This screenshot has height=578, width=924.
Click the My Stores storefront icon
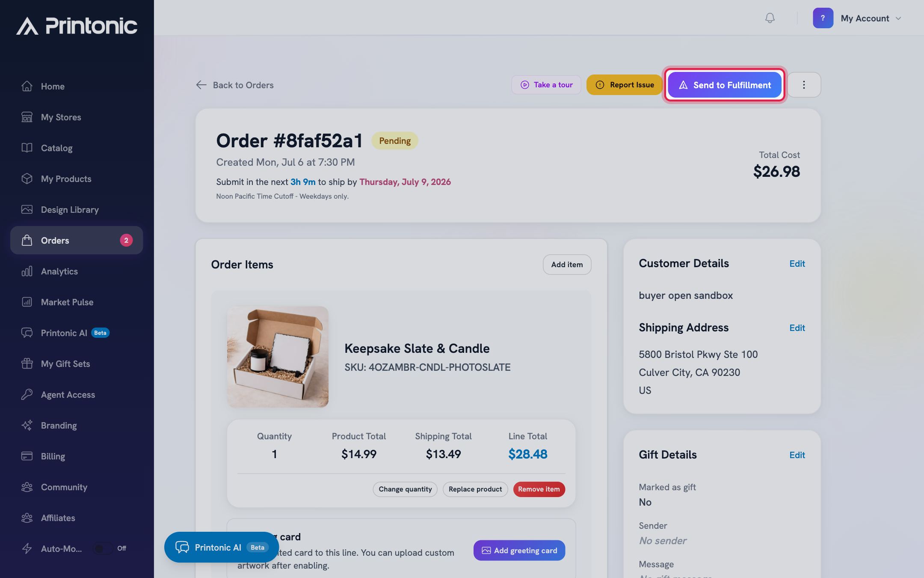coord(27,117)
